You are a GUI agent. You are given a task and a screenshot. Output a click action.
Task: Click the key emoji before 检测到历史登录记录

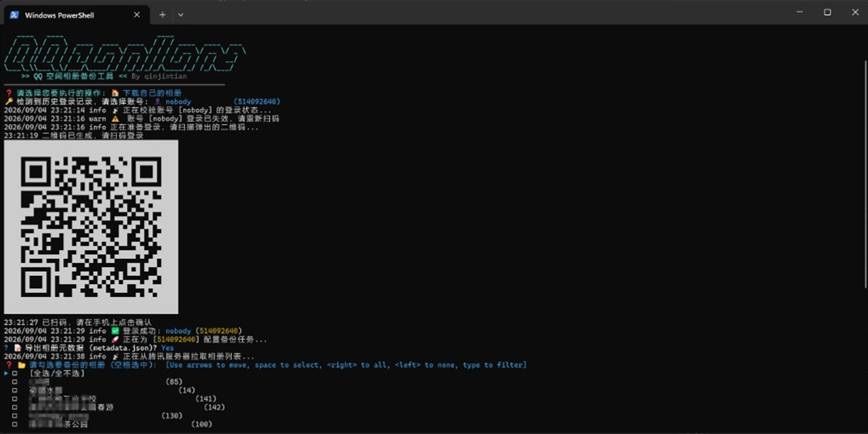coord(8,102)
